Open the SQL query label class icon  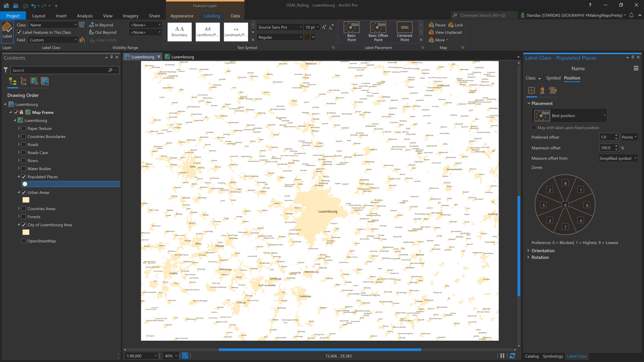pyautogui.click(x=82, y=25)
